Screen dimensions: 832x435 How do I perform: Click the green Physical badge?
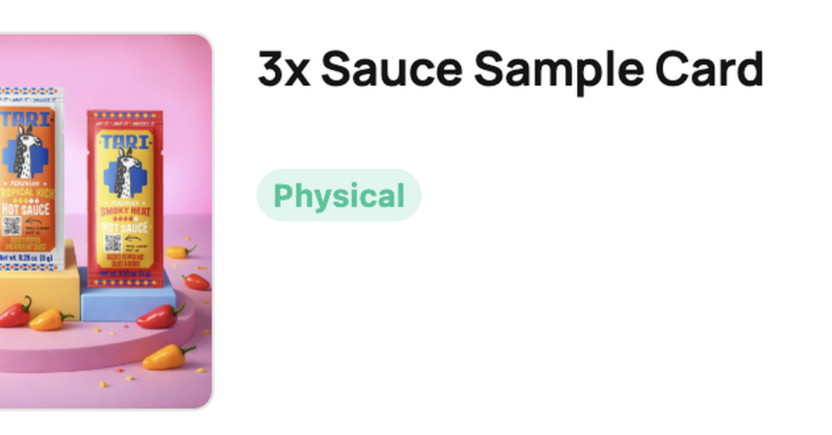pyautogui.click(x=339, y=196)
